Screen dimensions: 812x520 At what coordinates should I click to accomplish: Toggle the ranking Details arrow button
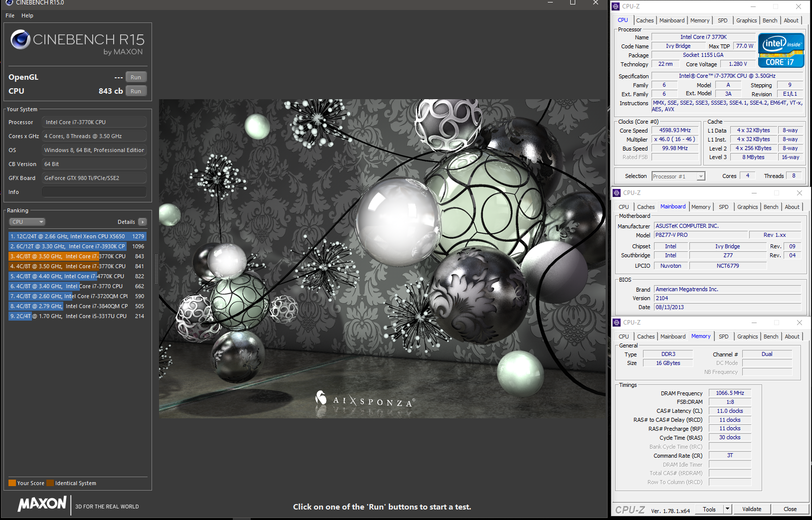coord(143,222)
